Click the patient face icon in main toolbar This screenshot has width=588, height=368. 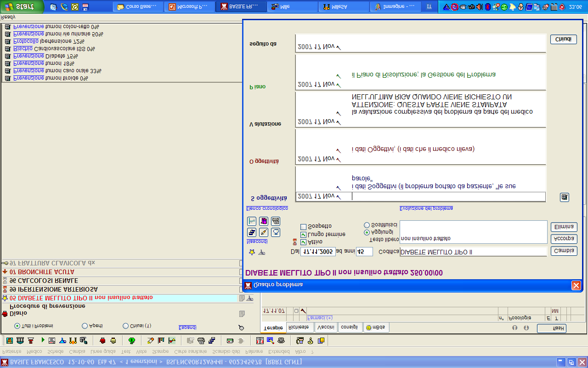point(10,340)
